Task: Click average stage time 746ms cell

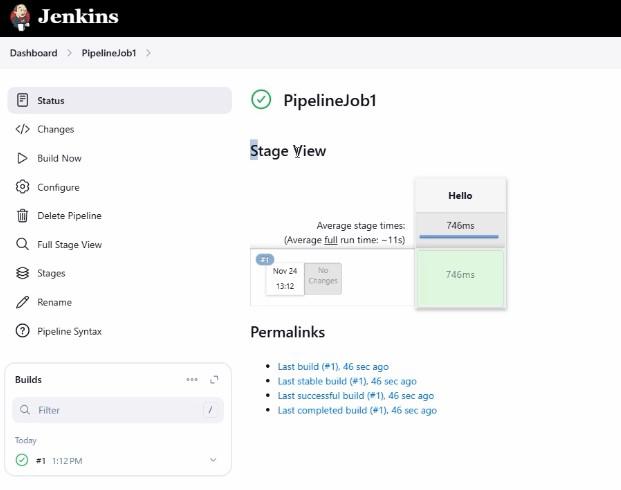Action: point(460,229)
